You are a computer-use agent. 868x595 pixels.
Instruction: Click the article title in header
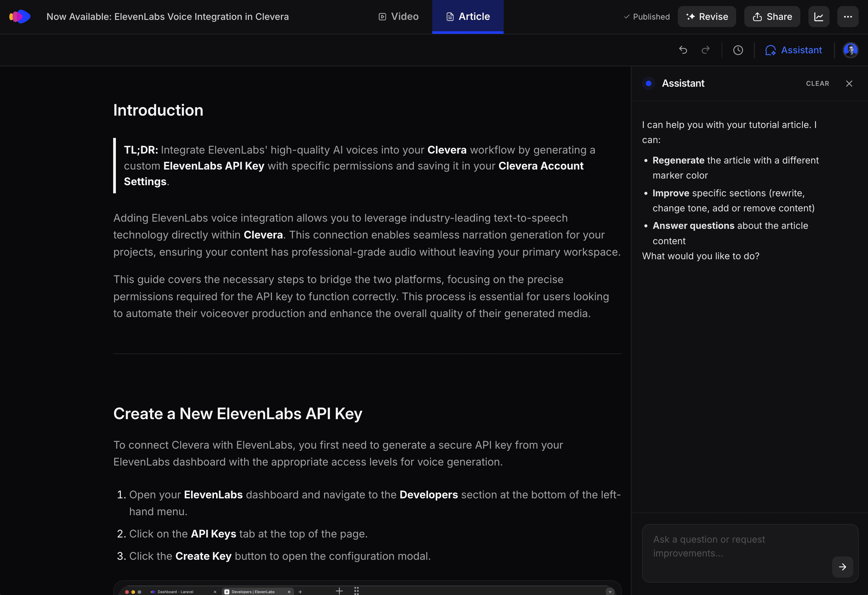167,17
